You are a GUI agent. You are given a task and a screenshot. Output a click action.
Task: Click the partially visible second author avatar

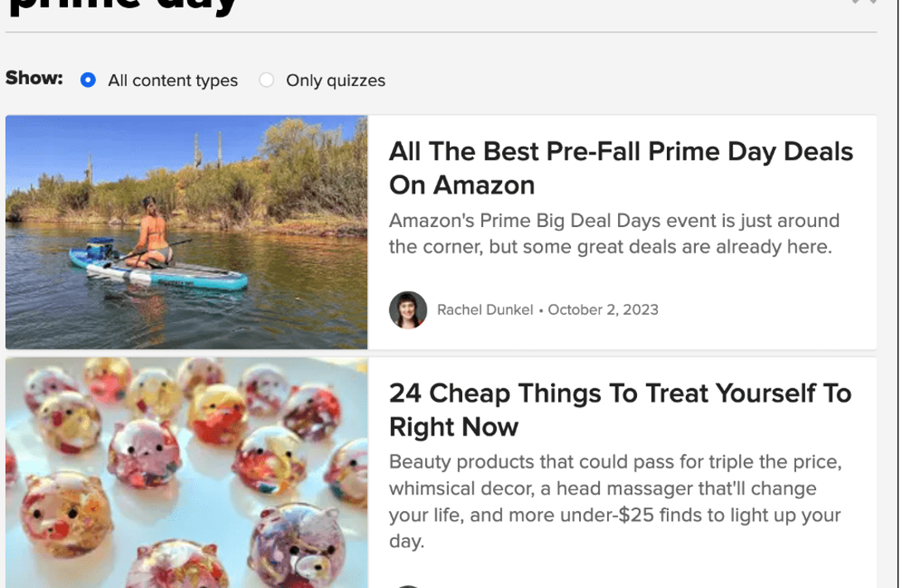pos(408,586)
